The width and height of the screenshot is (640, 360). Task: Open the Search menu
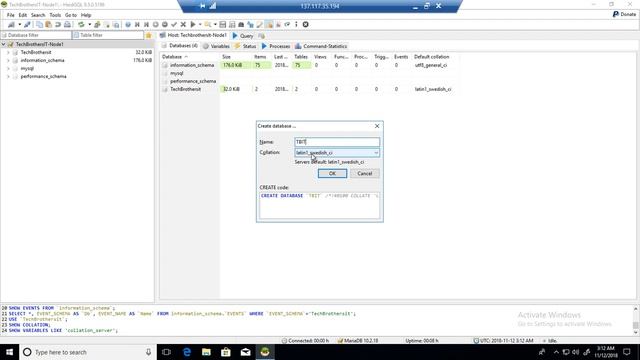[38, 15]
